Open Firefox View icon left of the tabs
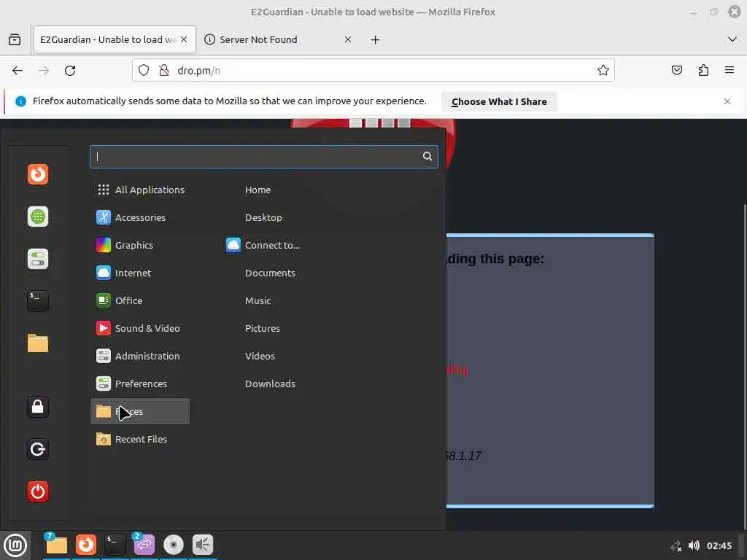The width and height of the screenshot is (747, 560). (15, 39)
